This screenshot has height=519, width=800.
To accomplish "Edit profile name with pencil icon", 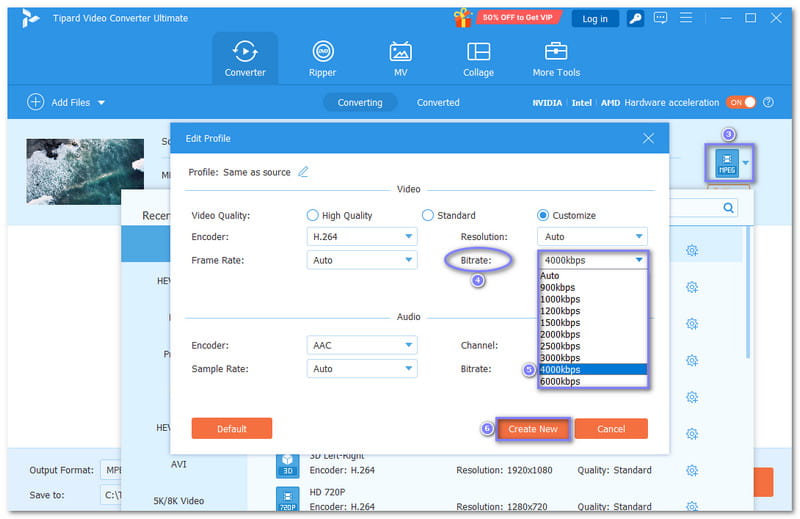I will point(303,172).
